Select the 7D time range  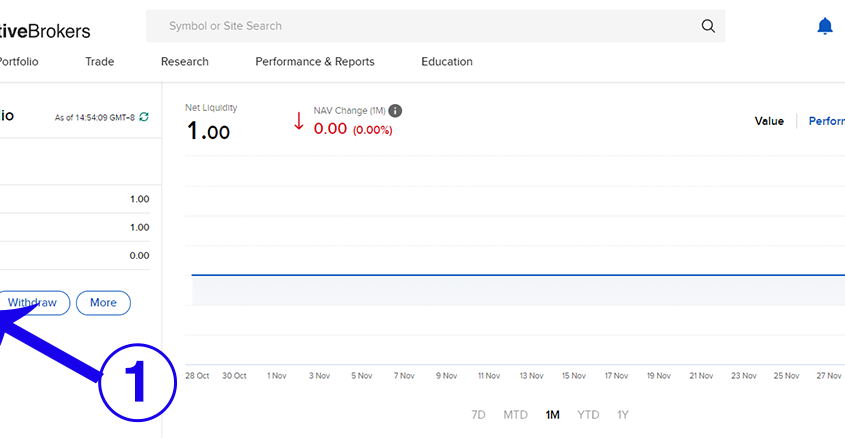tap(478, 415)
